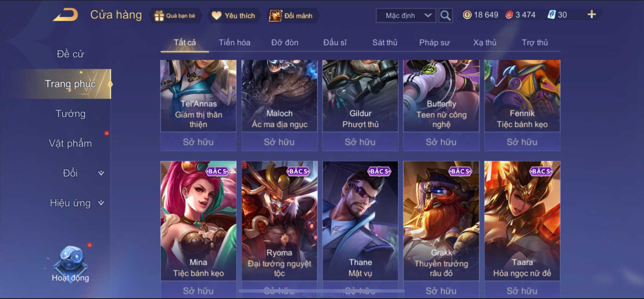
Task: Open the Mặc định sort dropdown
Action: tap(406, 16)
